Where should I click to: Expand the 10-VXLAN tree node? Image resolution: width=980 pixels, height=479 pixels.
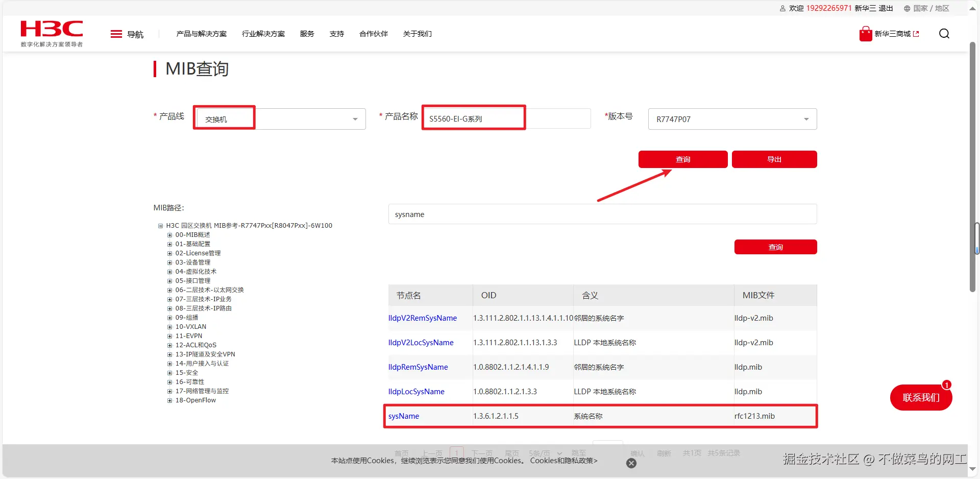pyautogui.click(x=169, y=327)
